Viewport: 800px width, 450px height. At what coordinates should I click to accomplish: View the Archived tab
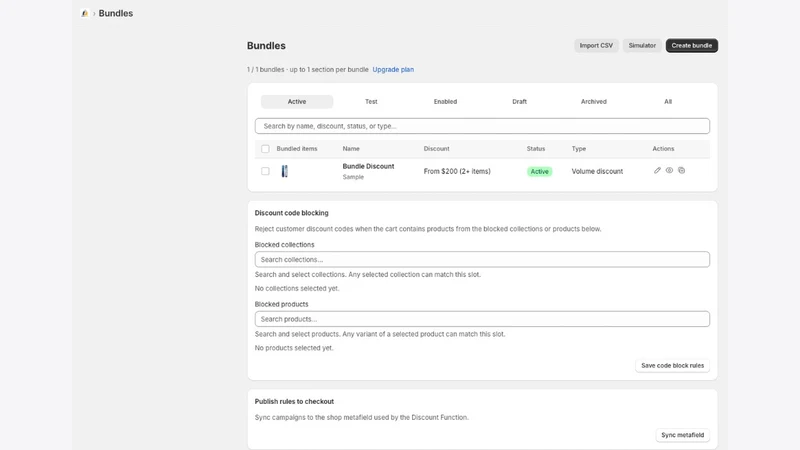click(x=594, y=102)
